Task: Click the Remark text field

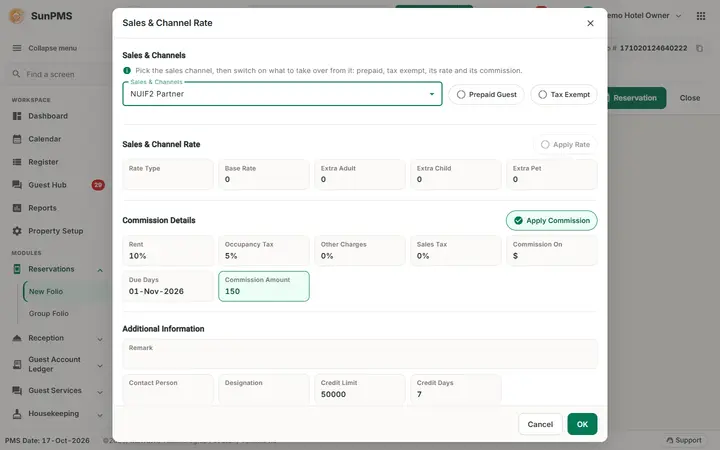Action: click(360, 354)
